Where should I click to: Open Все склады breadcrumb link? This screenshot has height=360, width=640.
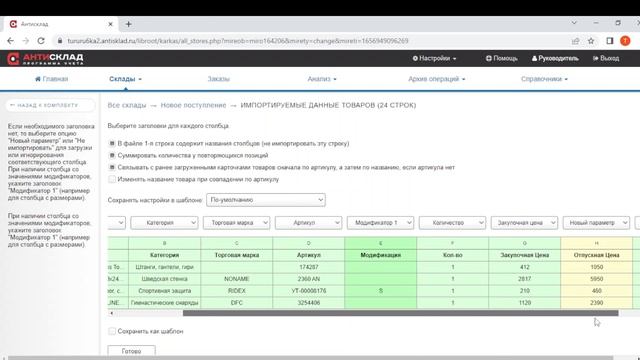[127, 105]
